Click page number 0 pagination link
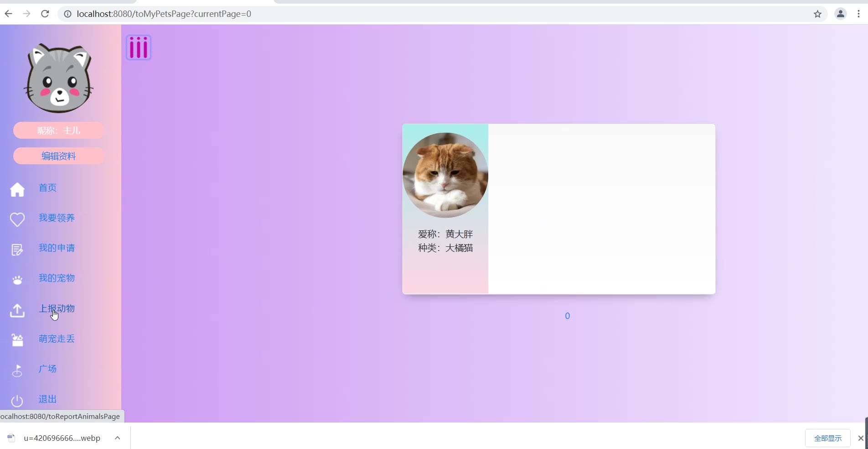The height and width of the screenshot is (449, 868). click(x=568, y=316)
